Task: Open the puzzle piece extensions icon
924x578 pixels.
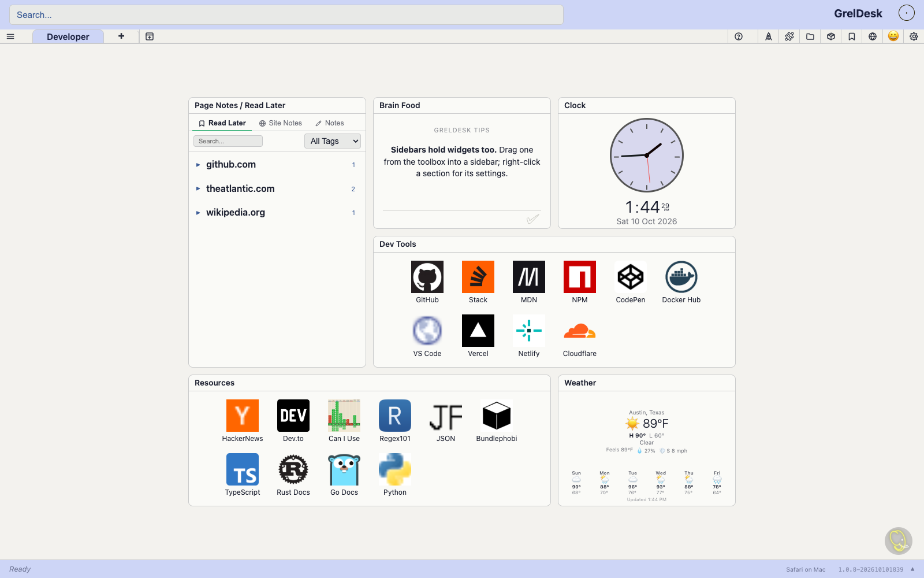Action: 789,36
